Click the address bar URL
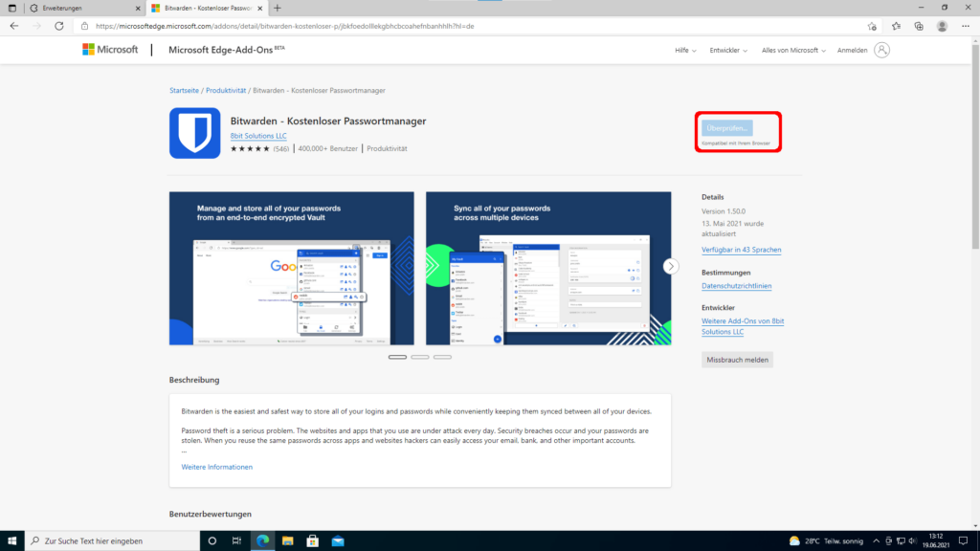The image size is (980, 551). [285, 26]
